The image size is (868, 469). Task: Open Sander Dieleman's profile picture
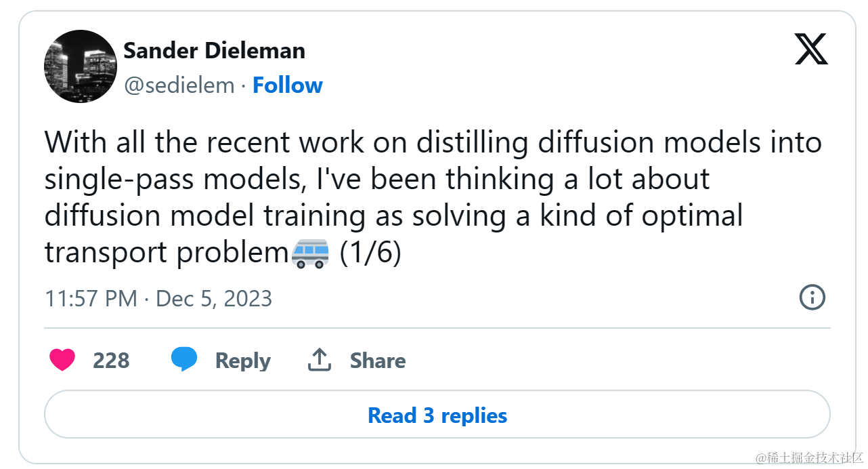click(x=80, y=66)
